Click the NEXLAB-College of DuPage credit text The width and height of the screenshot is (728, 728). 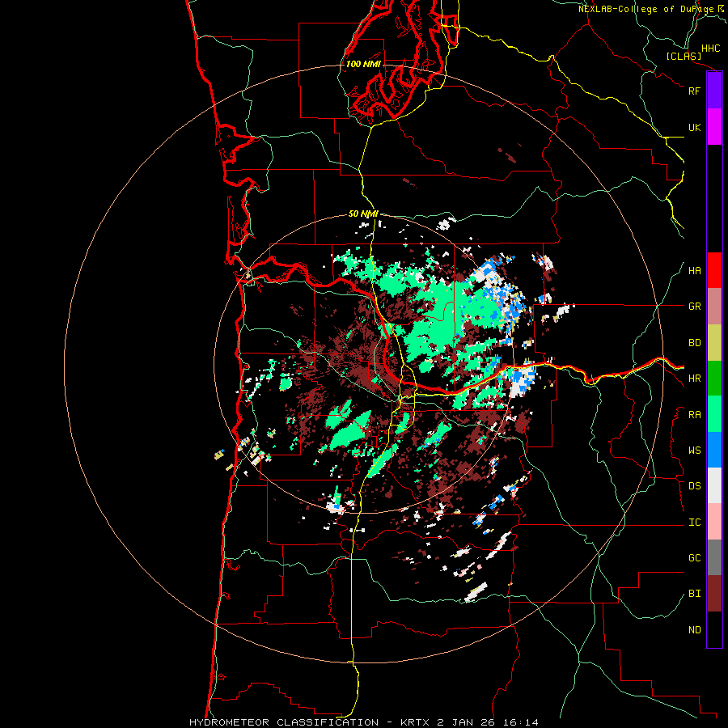pos(650,9)
